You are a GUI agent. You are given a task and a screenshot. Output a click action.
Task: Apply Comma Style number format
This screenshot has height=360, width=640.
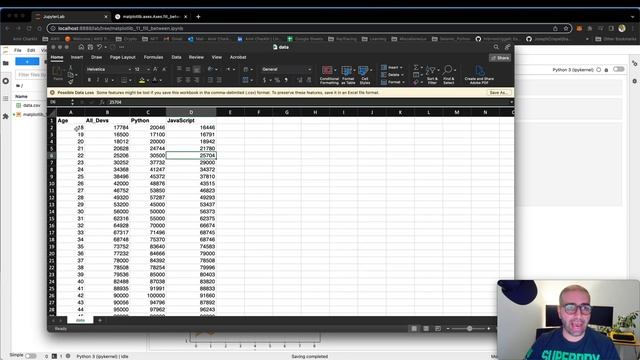[286, 80]
